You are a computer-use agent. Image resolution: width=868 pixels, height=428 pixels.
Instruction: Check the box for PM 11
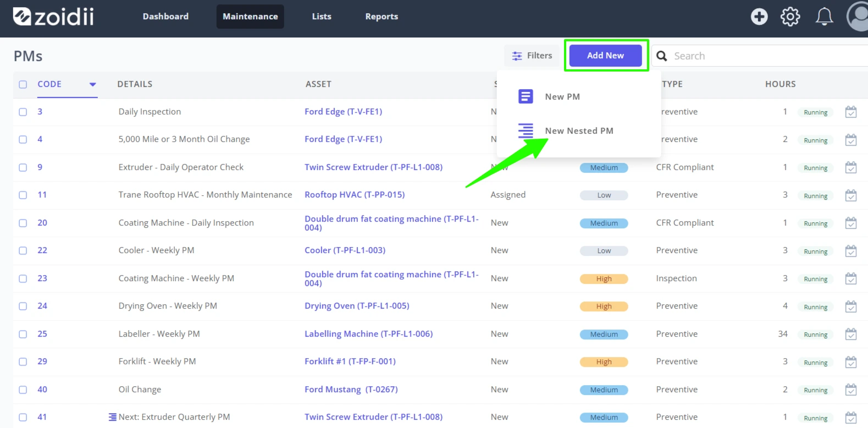(x=23, y=195)
